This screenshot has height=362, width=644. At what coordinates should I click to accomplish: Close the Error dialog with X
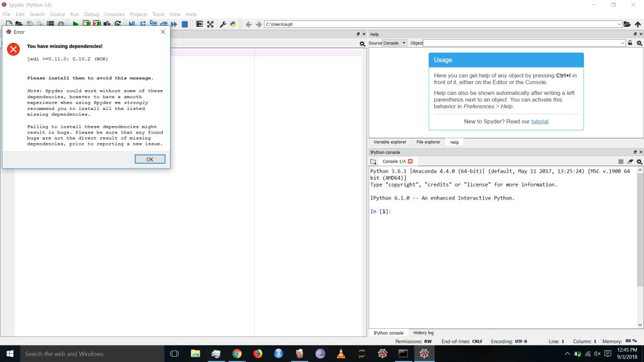(x=163, y=32)
